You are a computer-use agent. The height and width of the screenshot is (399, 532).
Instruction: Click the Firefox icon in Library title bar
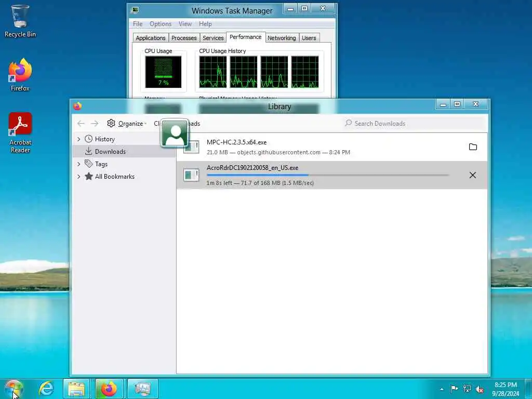pos(77,106)
